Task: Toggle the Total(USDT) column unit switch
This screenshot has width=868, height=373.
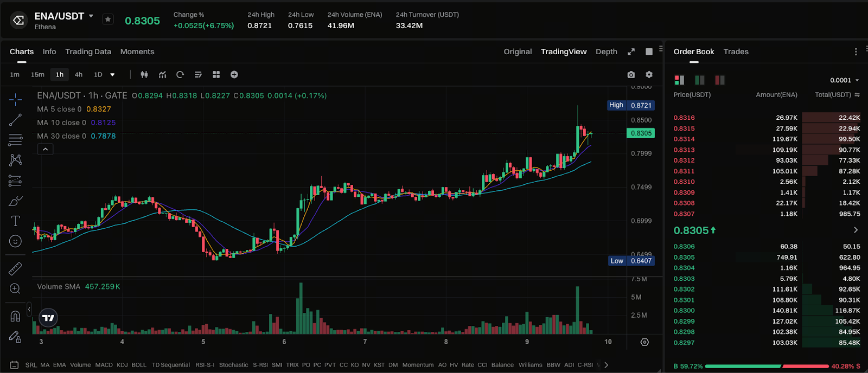Action: pos(857,95)
